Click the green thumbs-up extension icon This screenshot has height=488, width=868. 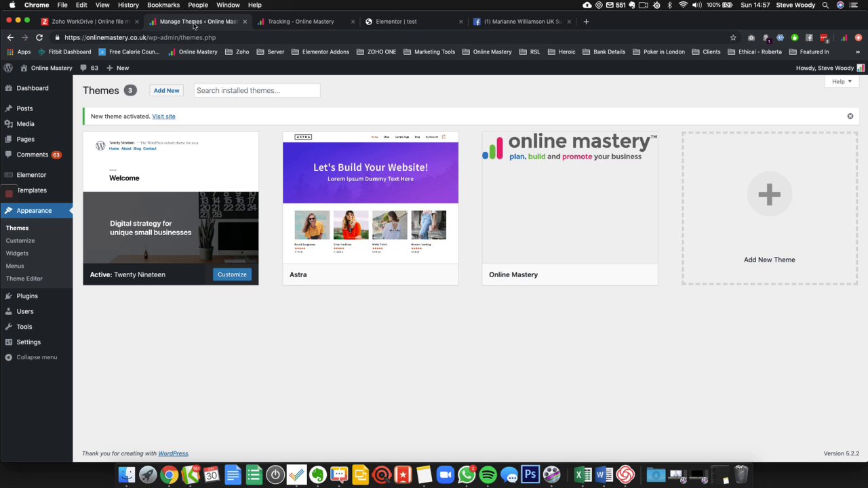pos(795,37)
